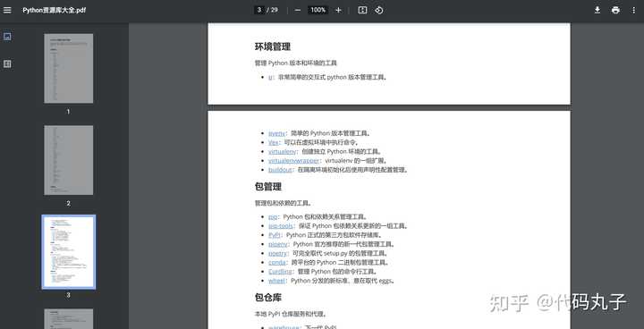Image resolution: width=644 pixels, height=329 pixels.
Task: Click the file name Python资源库大全.pdf
Action: (x=55, y=10)
